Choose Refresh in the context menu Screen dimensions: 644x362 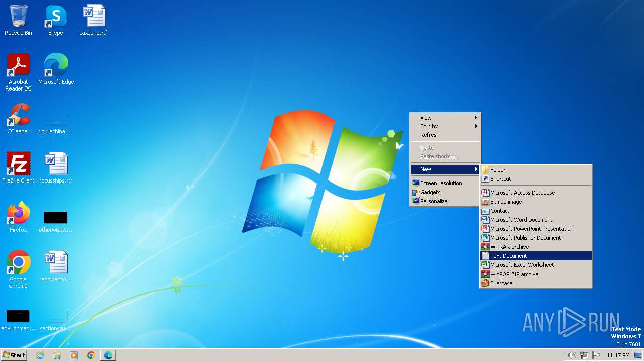(445, 135)
